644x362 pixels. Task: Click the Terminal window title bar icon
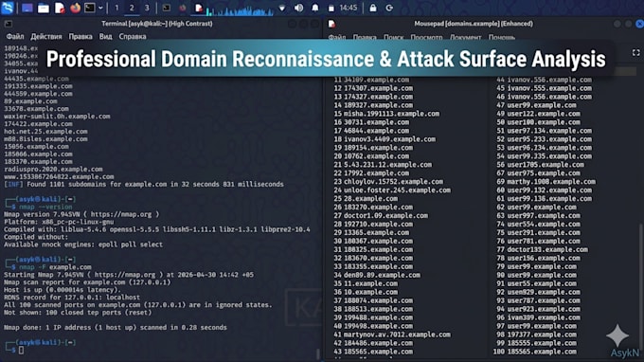pos(9,24)
